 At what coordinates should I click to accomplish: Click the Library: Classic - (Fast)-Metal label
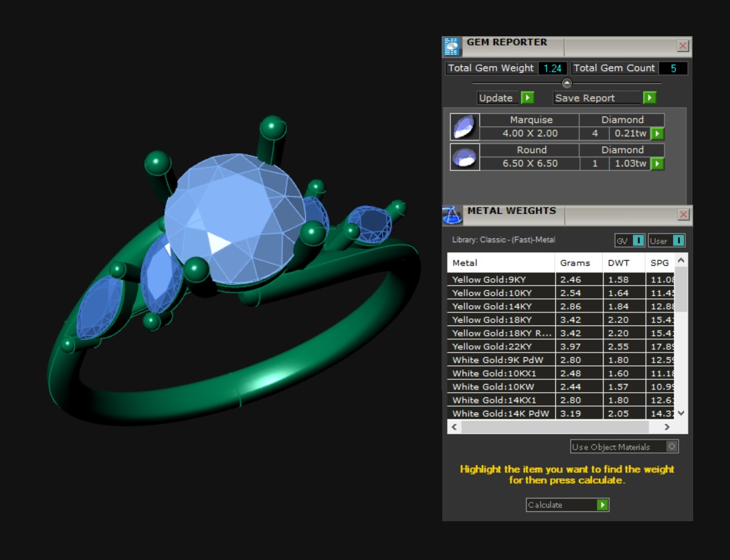pyautogui.click(x=503, y=240)
